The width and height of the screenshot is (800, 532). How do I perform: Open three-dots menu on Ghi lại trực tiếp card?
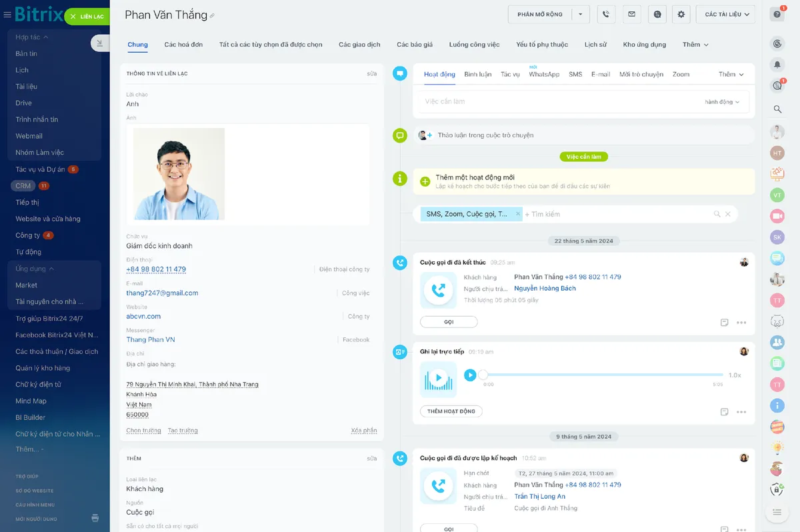click(x=741, y=412)
